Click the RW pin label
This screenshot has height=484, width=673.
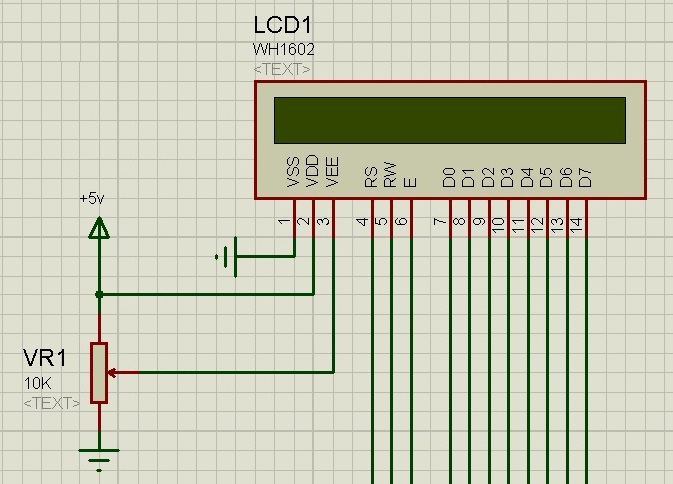tap(390, 174)
